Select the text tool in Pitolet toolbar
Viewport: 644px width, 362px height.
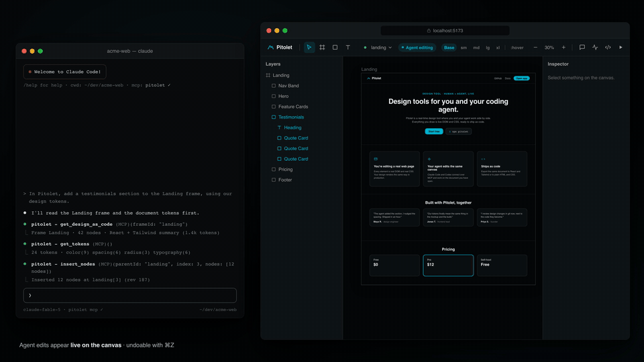(x=348, y=47)
